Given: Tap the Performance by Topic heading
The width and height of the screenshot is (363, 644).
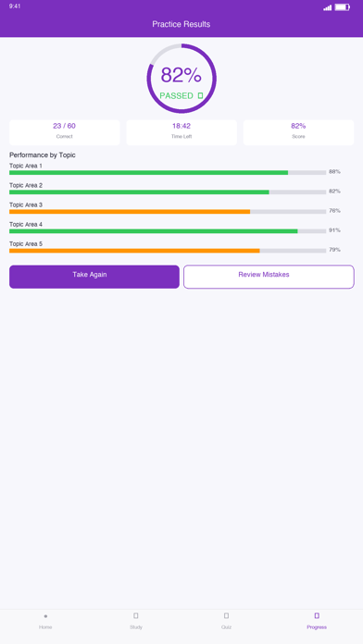Looking at the screenshot, I should [43, 155].
